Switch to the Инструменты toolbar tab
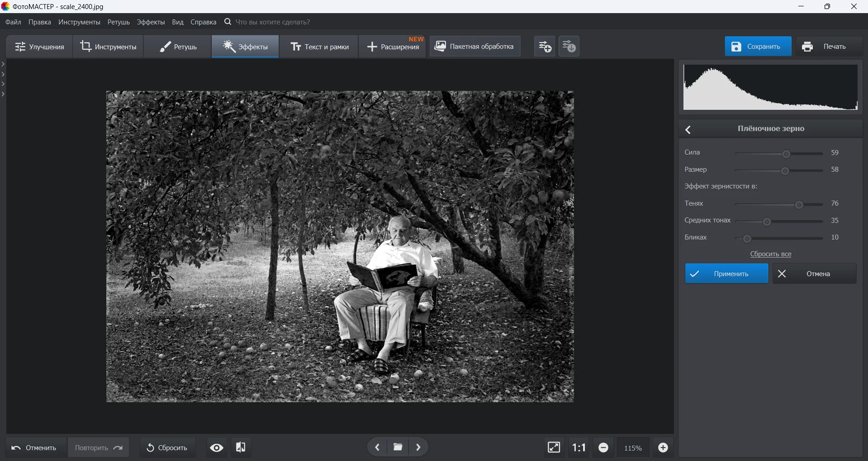The height and width of the screenshot is (461, 868). (108, 47)
